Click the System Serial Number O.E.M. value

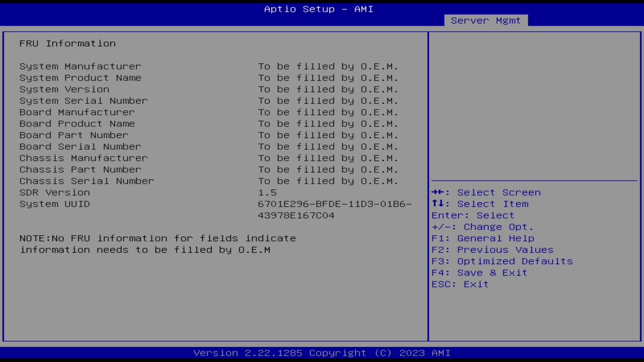329,101
